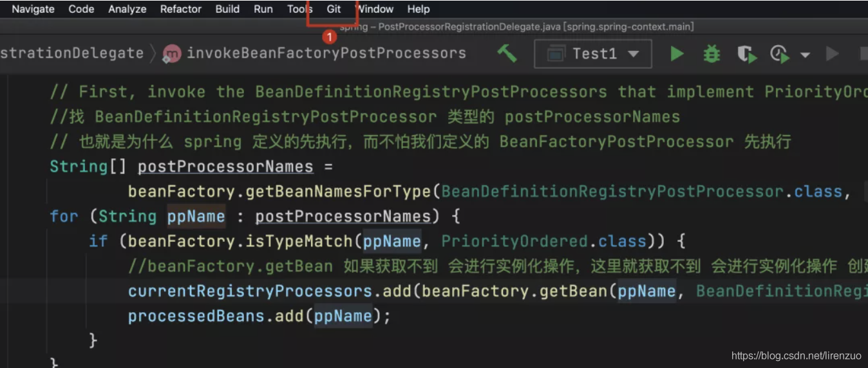868x368 pixels.
Task: Open the Window menu
Action: [x=375, y=9]
